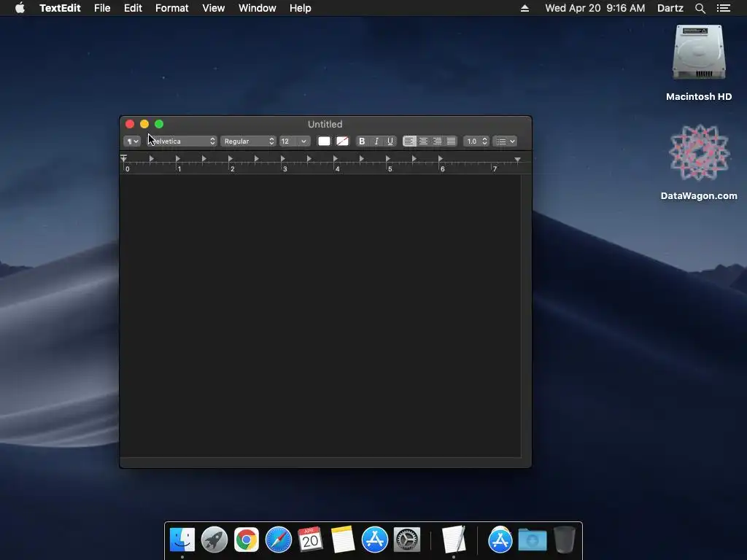This screenshot has width=747, height=560.
Task: Open Google Chrome from the Dock
Action: [x=247, y=540]
